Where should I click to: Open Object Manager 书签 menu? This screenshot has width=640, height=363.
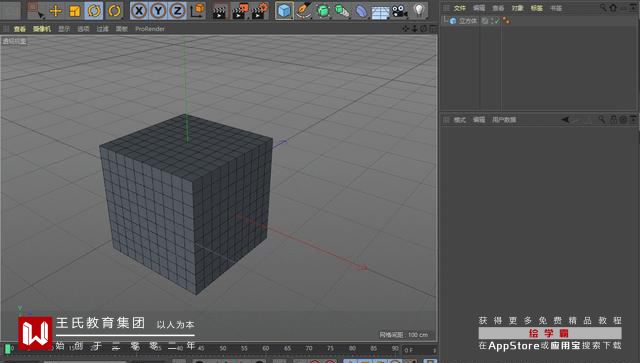(x=556, y=8)
